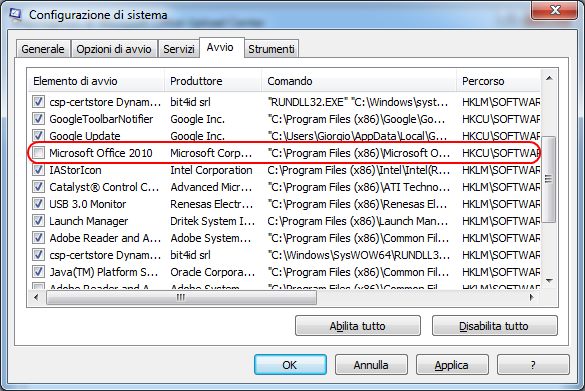This screenshot has width=585, height=391.
Task: Sort by the Percorso column header
Action: click(498, 81)
